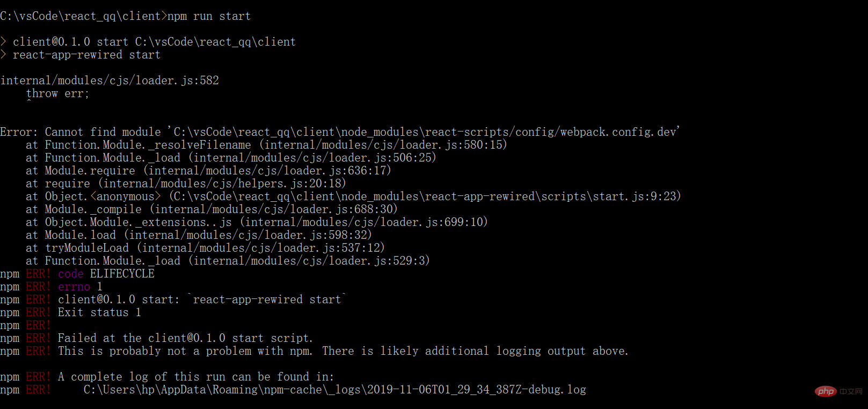Click the 'Function.Module._resolveFilename' stack frame
This screenshot has height=409, width=868.
[x=148, y=145]
